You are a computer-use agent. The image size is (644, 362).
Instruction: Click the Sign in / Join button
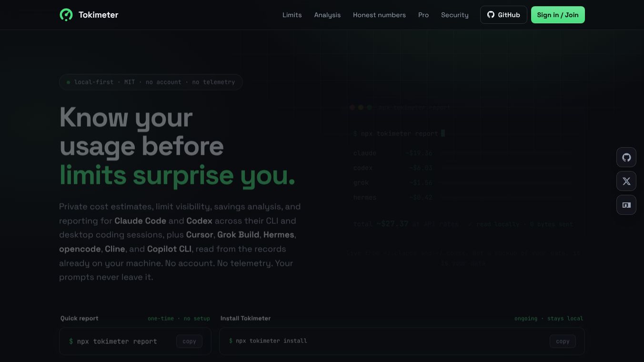click(558, 15)
